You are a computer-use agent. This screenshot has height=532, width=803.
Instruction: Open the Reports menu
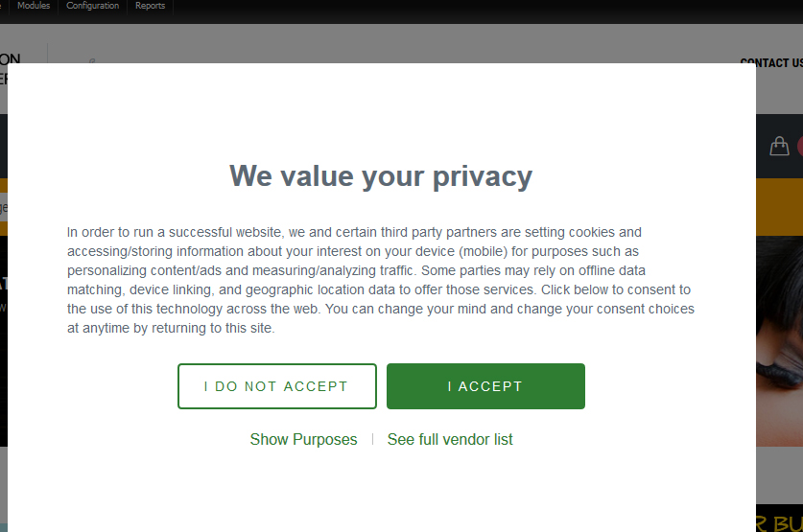coord(150,6)
